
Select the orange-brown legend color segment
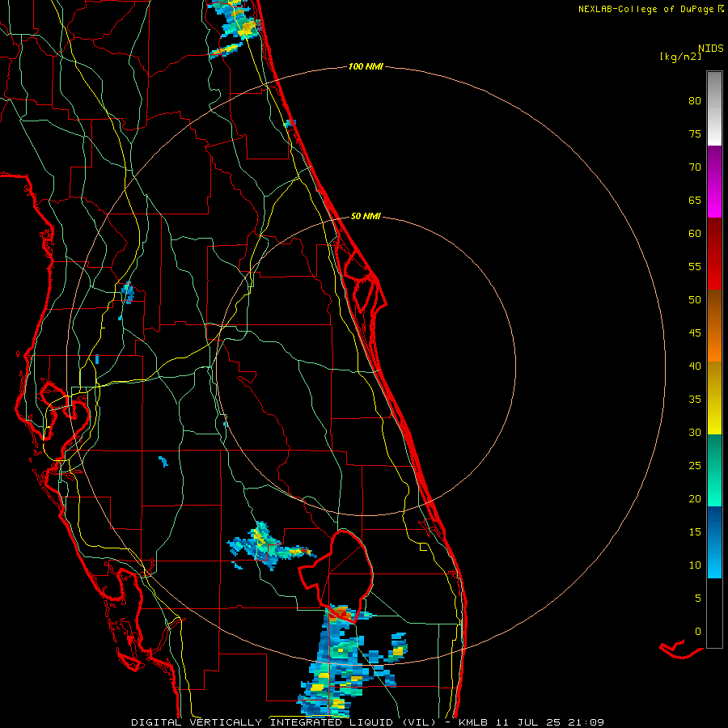[x=714, y=326]
